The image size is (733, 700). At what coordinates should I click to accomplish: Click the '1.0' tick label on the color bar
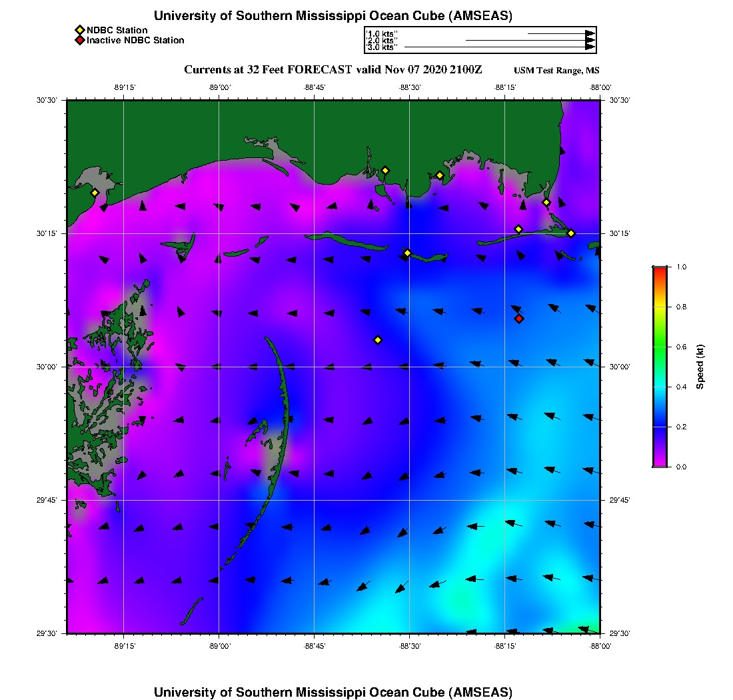pyautogui.click(x=681, y=267)
